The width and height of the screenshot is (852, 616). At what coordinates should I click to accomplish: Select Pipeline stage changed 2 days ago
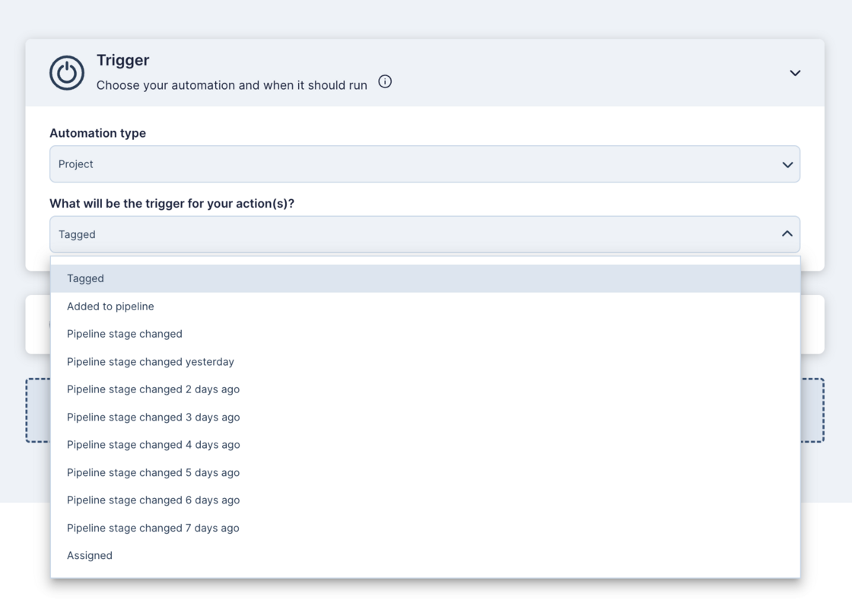click(153, 389)
